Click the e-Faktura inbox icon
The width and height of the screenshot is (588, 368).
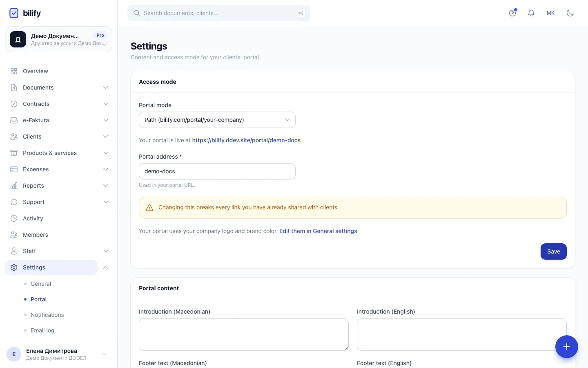[x=14, y=120]
